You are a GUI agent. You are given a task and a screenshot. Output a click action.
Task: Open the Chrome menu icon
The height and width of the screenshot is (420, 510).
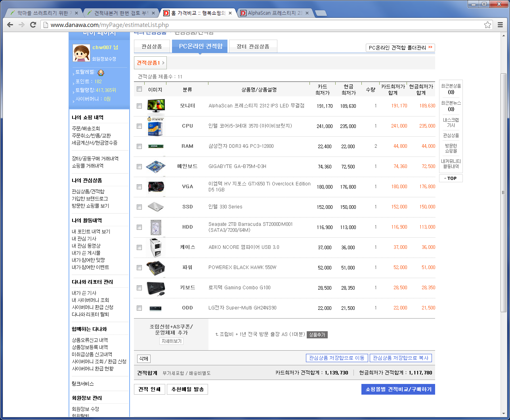pos(500,25)
